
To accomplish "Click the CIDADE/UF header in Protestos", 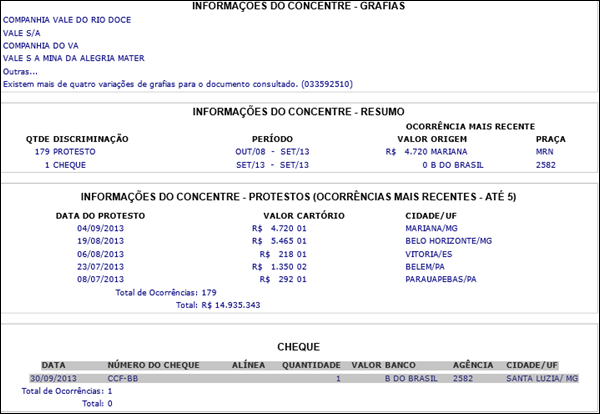I will pos(431,216).
